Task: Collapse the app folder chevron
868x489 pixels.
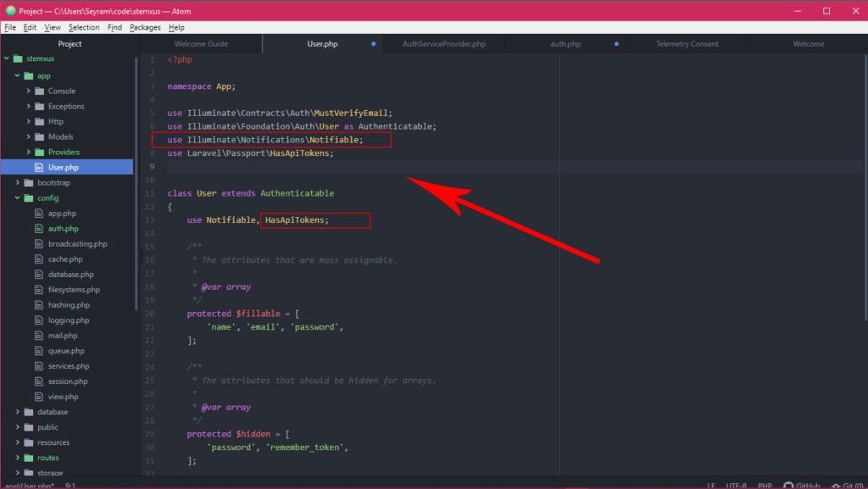Action: (x=18, y=75)
